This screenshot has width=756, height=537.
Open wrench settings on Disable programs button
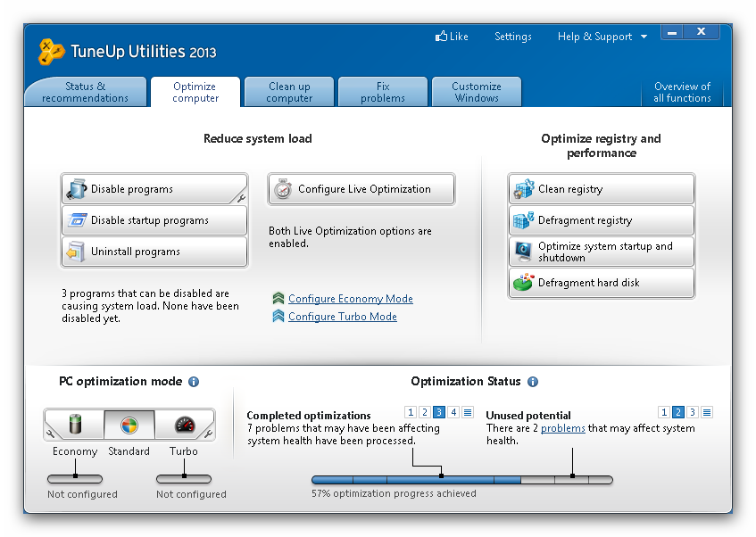tap(241, 198)
